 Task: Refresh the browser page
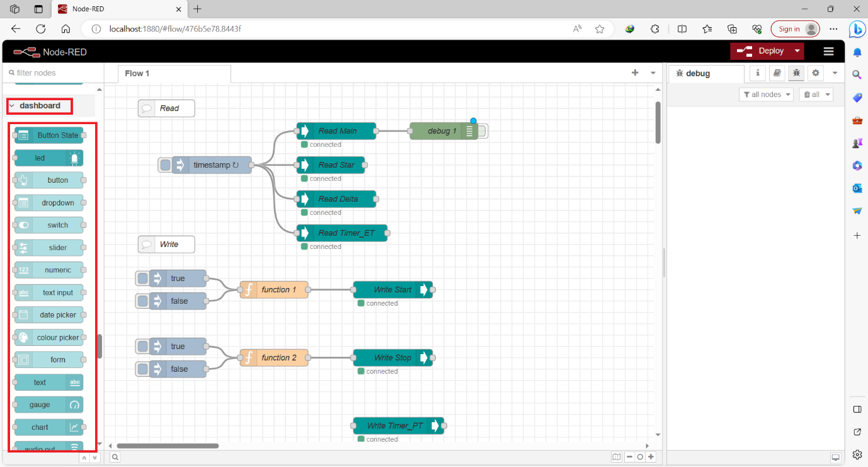[x=41, y=29]
